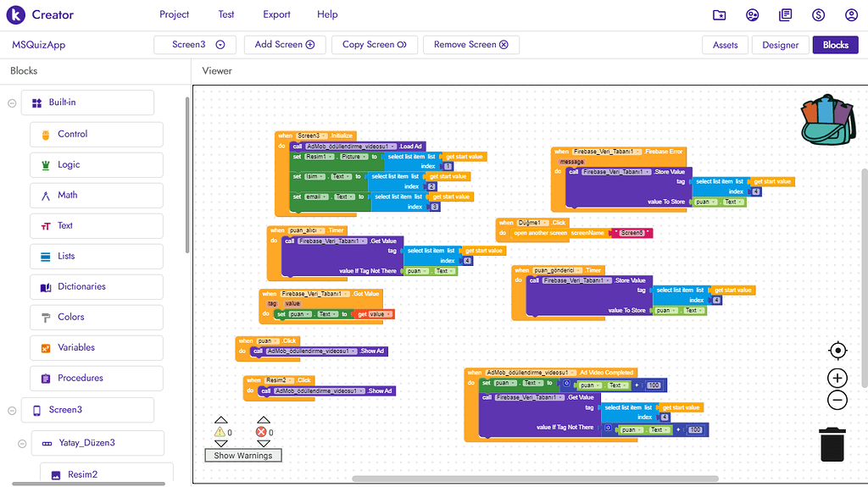Screen dimensions: 868x487
Task: Click the Add Screen button
Action: pos(284,45)
